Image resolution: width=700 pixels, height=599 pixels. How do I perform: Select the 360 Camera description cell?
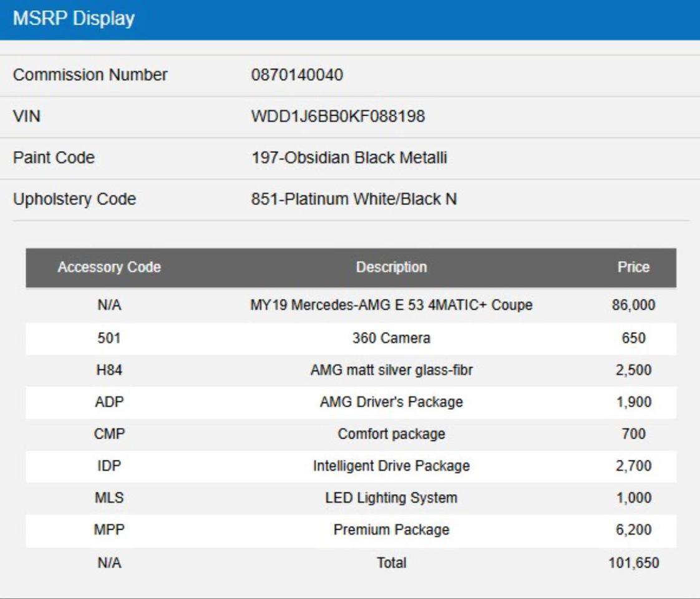pos(392,338)
